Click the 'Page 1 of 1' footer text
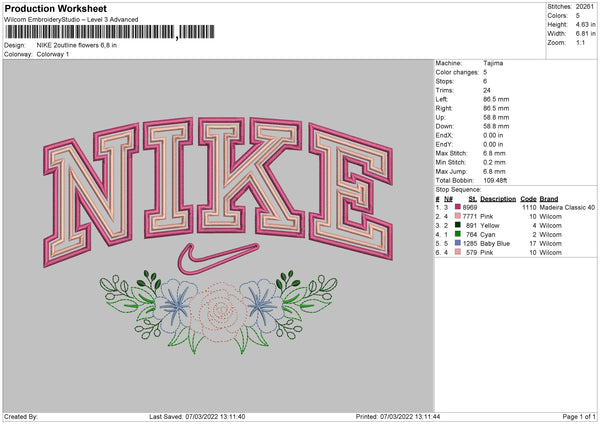The image size is (600, 424). (579, 416)
